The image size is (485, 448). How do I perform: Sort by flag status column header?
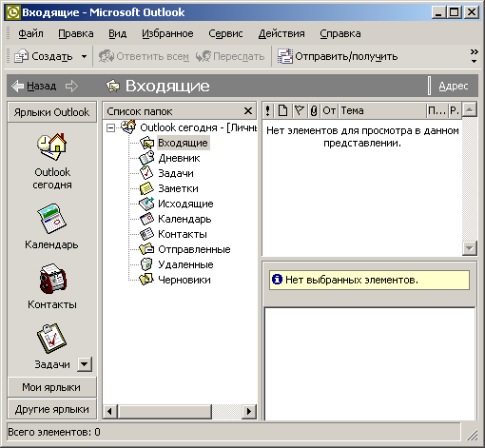click(300, 110)
